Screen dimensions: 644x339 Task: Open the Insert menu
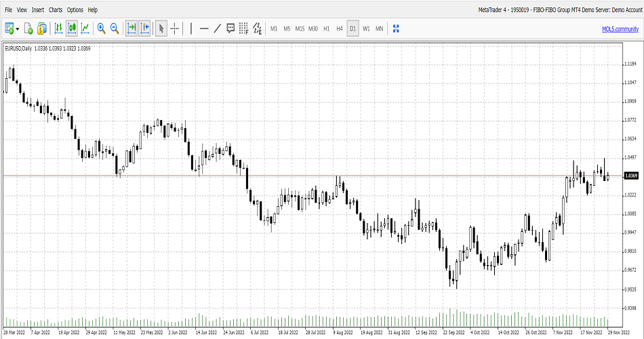click(x=37, y=10)
